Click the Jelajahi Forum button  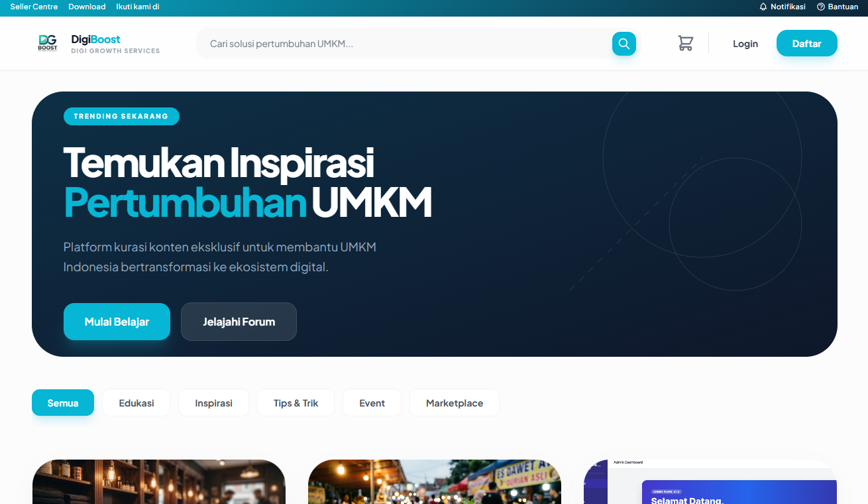pyautogui.click(x=239, y=322)
